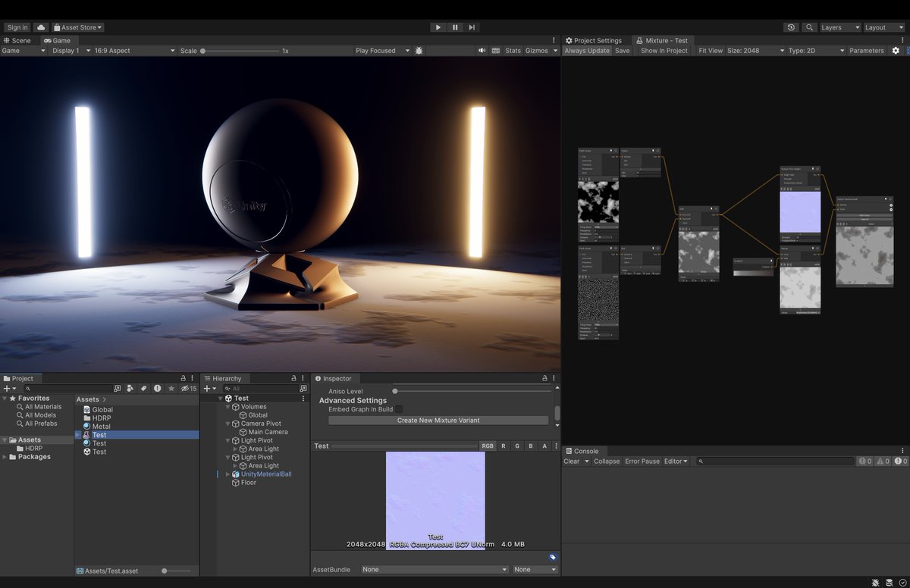The height and width of the screenshot is (588, 910).
Task: Open the search icon in the top-right toolbar
Action: [808, 27]
